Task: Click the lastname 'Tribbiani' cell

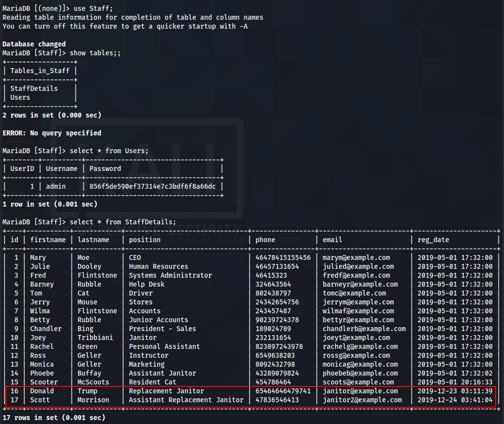Action: pyautogui.click(x=95, y=338)
